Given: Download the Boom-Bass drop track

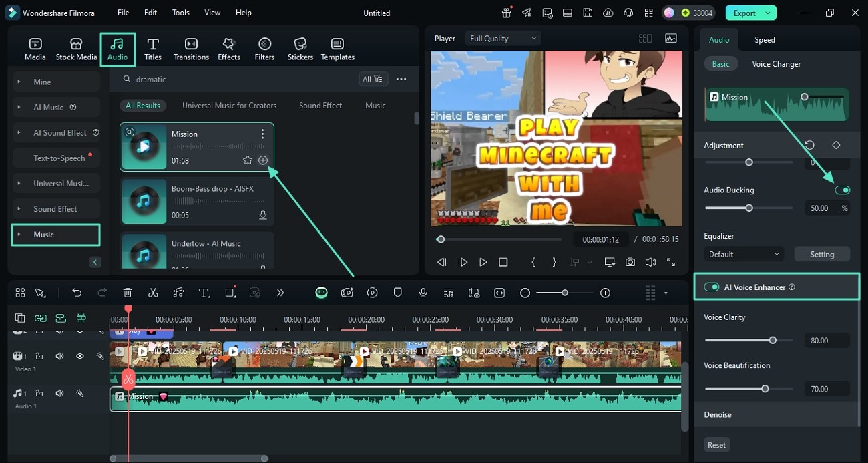Looking at the screenshot, I should pyautogui.click(x=263, y=215).
